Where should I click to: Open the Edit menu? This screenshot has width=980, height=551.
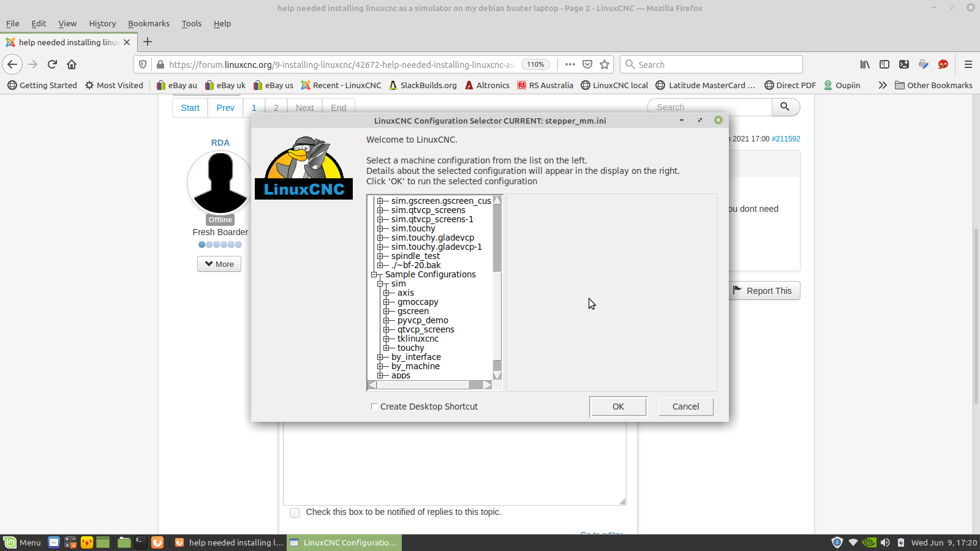pyautogui.click(x=39, y=23)
